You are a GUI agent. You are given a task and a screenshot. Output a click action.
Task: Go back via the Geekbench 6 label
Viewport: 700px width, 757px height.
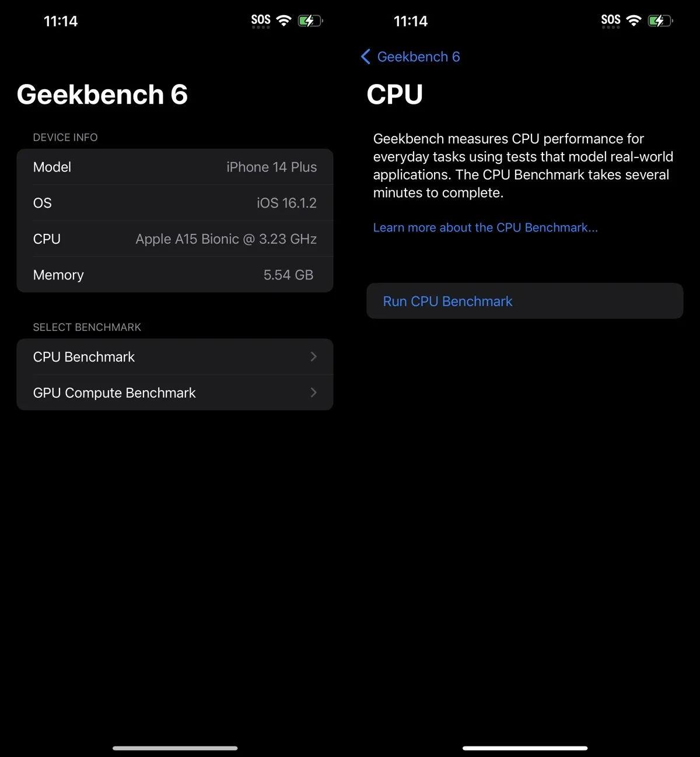tap(418, 57)
